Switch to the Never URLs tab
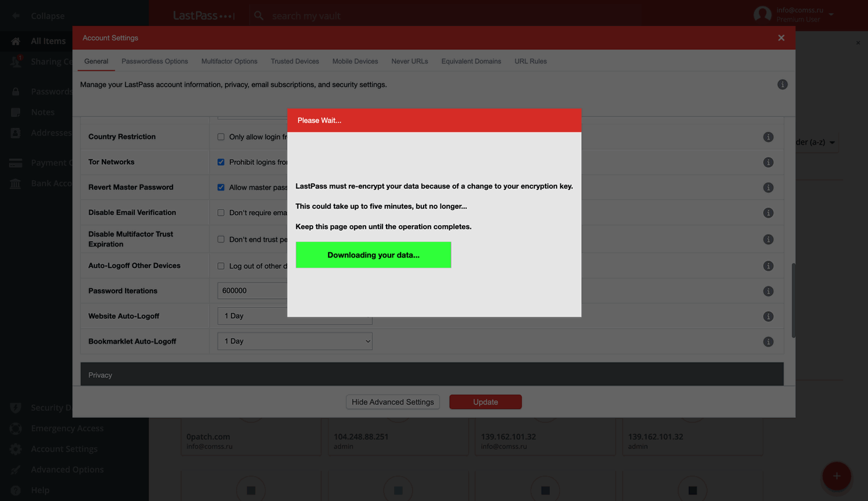This screenshot has width=868, height=501. coord(410,61)
